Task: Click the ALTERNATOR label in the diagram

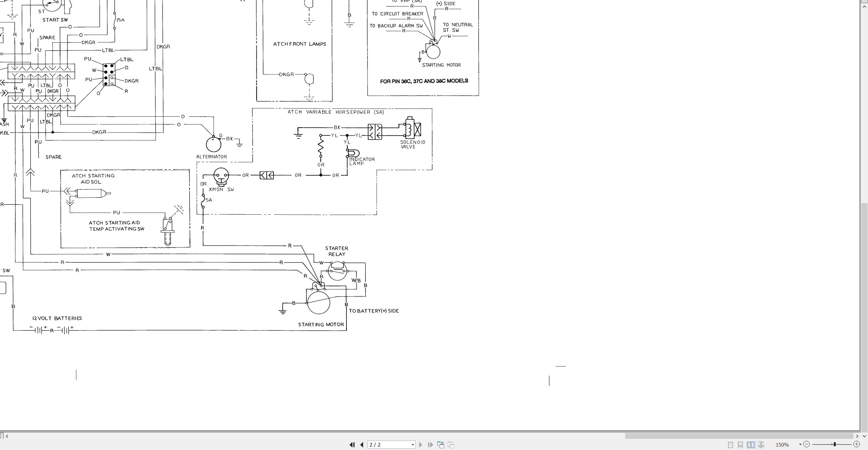Action: pyautogui.click(x=212, y=157)
